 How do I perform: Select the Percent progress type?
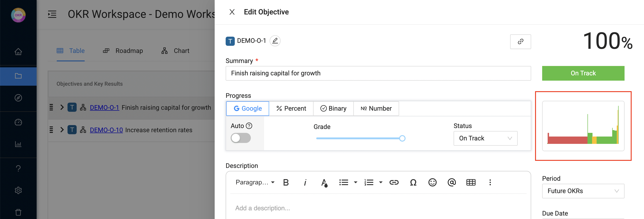291,108
